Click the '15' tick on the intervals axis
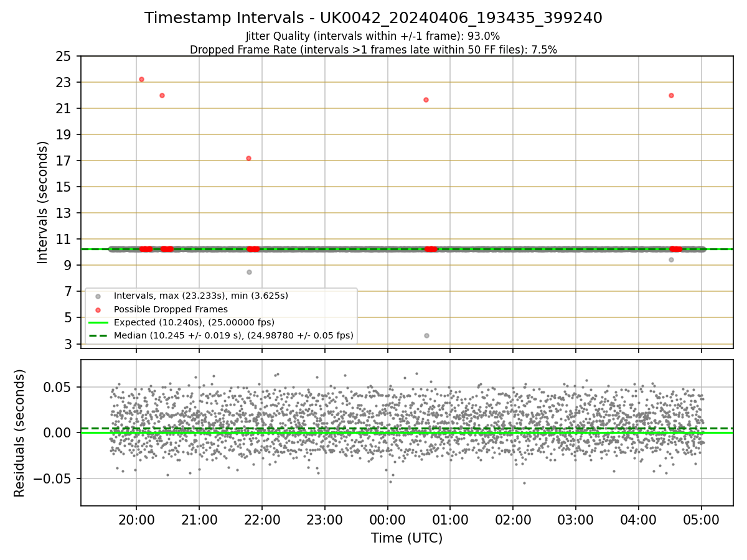The width and height of the screenshot is (747, 560). pyautogui.click(x=64, y=187)
